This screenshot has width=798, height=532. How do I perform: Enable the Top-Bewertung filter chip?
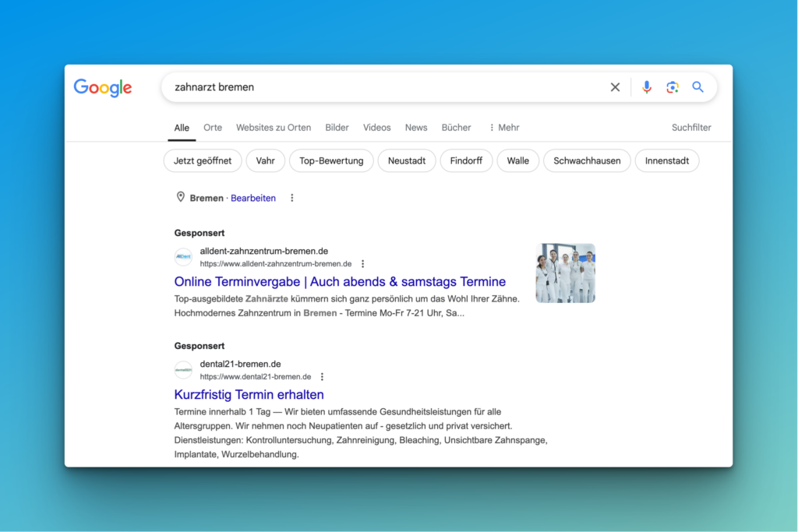tap(331, 160)
